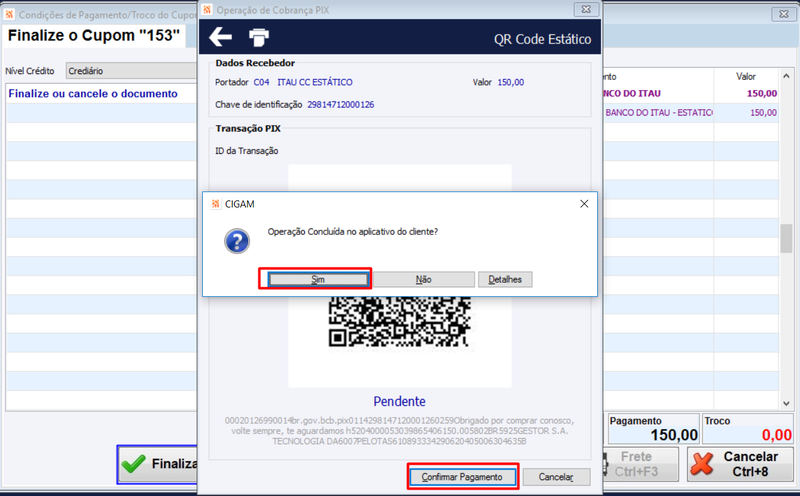Answer Não in the CIGAM dialog
Screen dimensions: 800x496
point(423,279)
